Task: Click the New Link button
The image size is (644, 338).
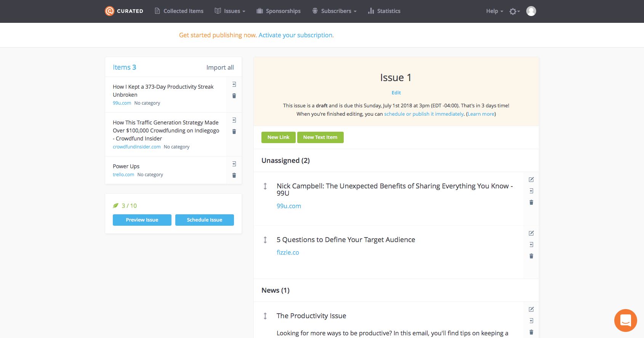Action: [x=279, y=137]
